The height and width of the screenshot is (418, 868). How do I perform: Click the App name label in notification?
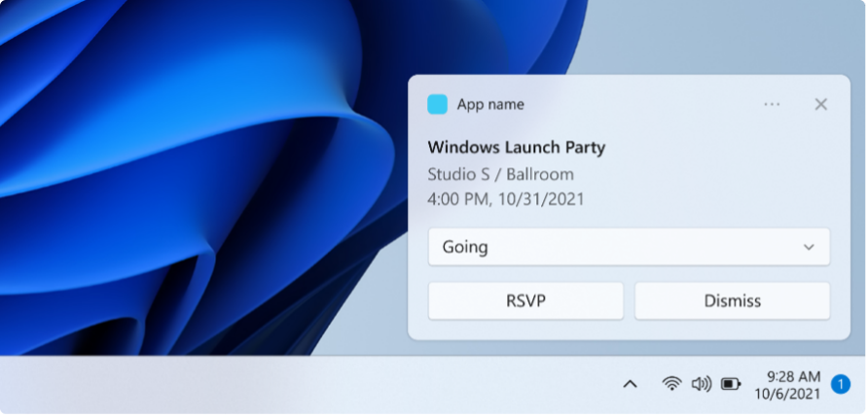[x=490, y=104]
